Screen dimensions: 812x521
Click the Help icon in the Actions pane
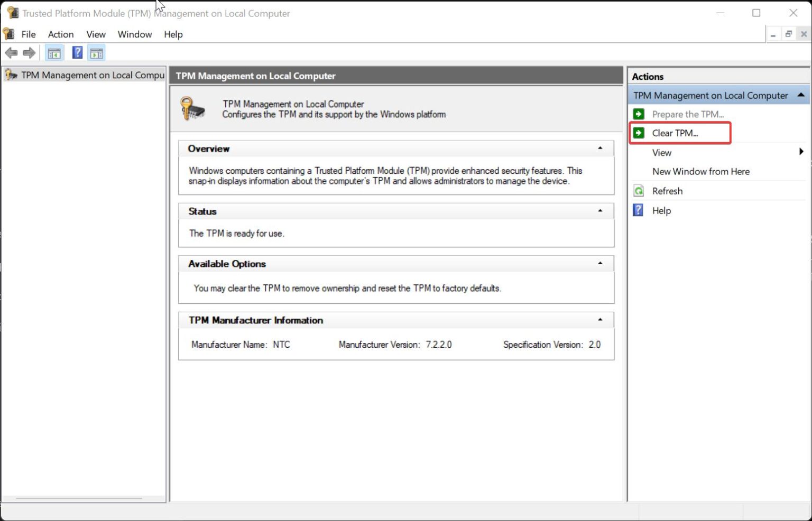pos(638,210)
